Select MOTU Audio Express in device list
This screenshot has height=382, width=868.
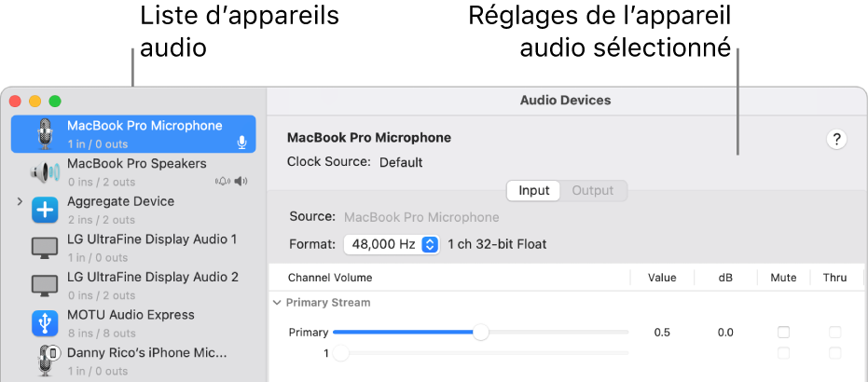pos(131,315)
